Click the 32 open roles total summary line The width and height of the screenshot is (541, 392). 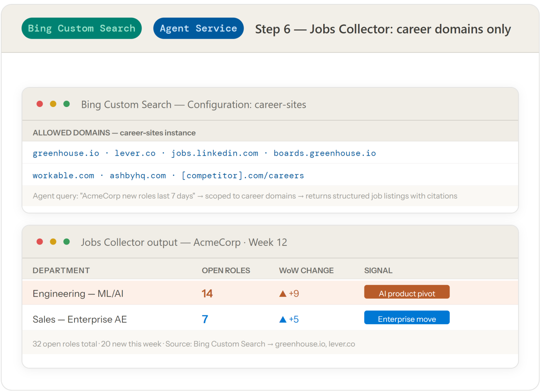[194, 344]
